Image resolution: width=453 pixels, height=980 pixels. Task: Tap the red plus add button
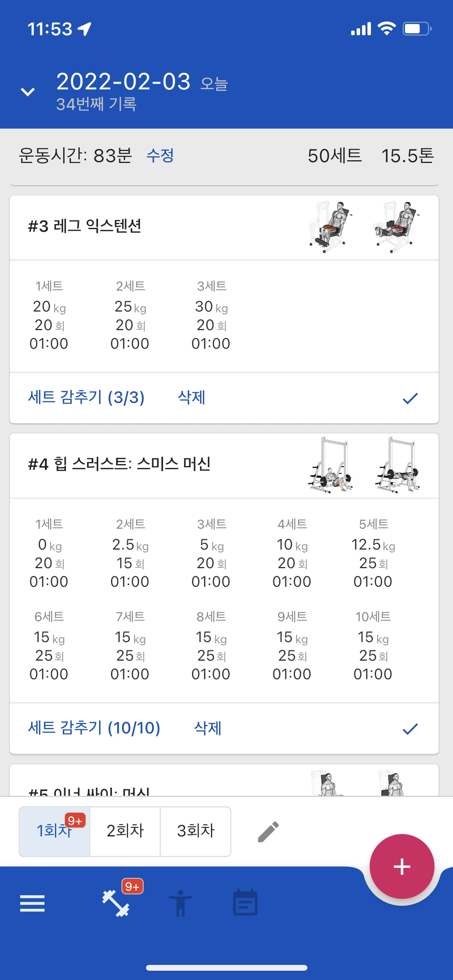click(402, 867)
